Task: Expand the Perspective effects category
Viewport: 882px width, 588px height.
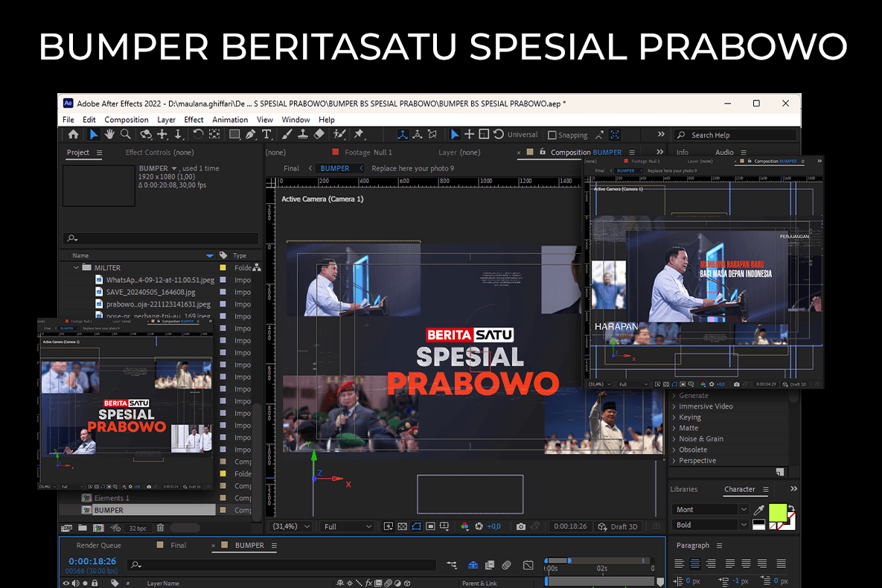Action: pos(674,461)
